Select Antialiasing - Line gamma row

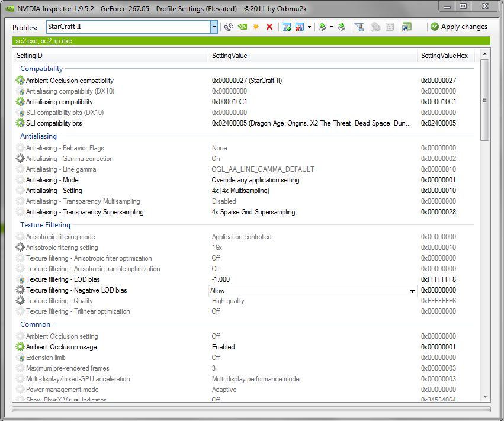(244, 169)
